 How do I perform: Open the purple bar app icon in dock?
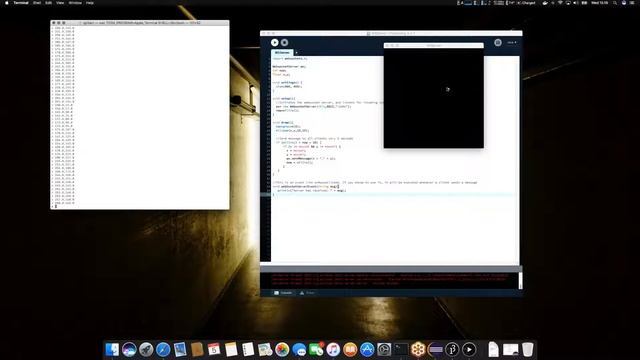[435, 349]
